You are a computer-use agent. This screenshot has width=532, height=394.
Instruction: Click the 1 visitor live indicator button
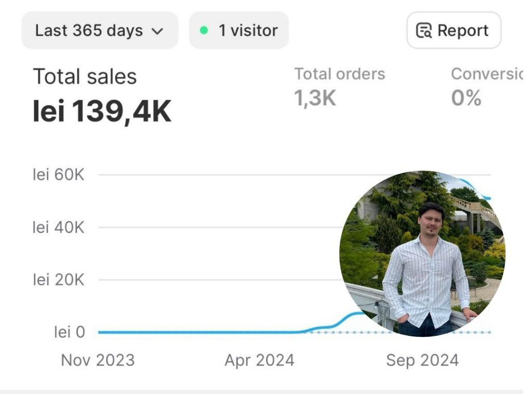[x=239, y=31]
